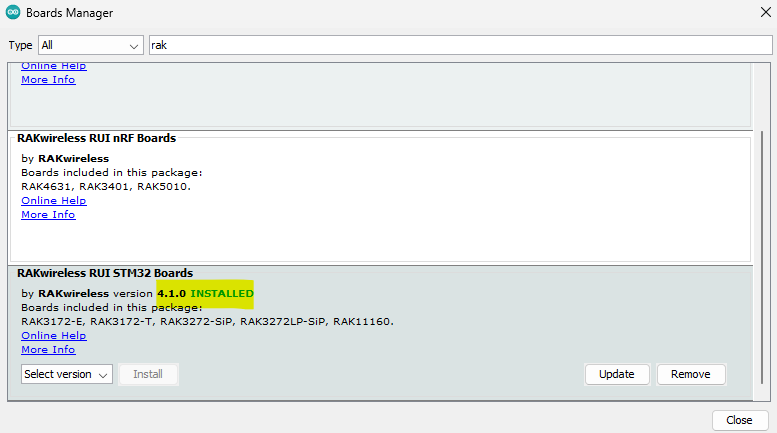Open More Info link of topmost entry
777x433 pixels.
point(48,80)
